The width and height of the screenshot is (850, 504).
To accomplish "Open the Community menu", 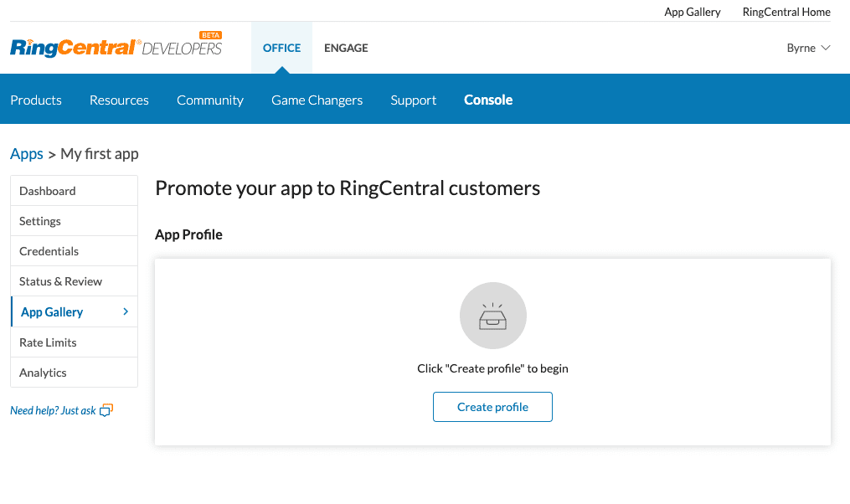I will tap(210, 100).
